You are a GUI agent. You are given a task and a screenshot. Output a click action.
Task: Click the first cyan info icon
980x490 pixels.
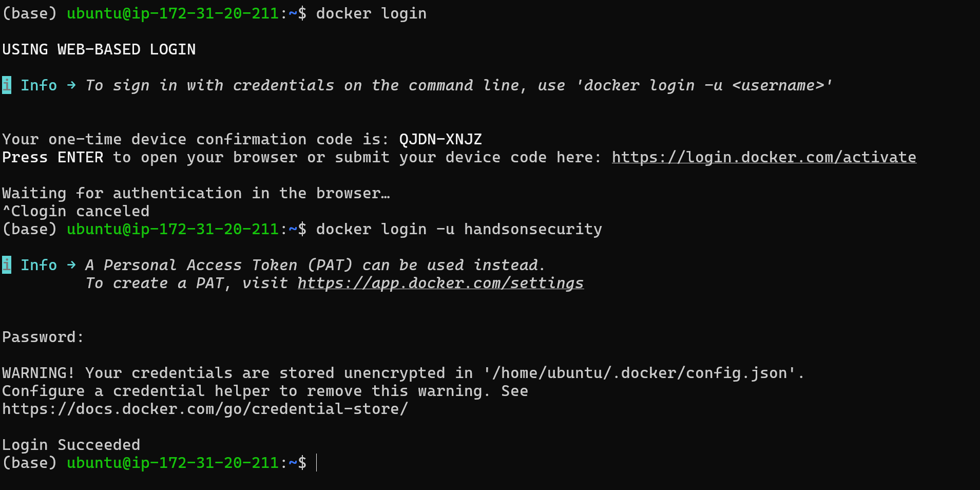click(7, 85)
